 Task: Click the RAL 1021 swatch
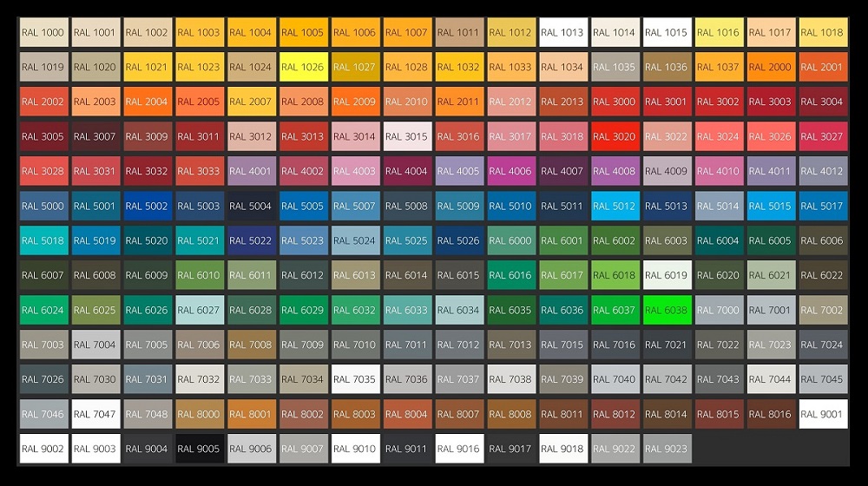(x=148, y=67)
